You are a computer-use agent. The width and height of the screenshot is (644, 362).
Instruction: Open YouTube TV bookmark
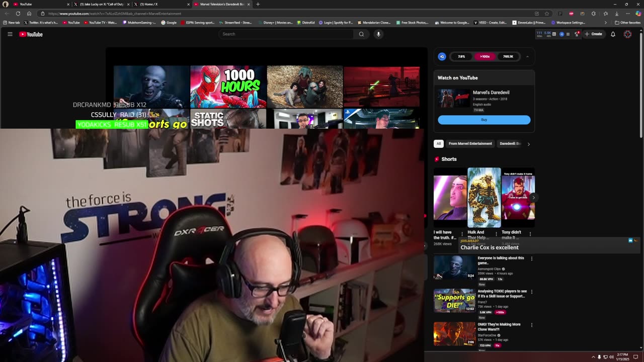tap(101, 23)
